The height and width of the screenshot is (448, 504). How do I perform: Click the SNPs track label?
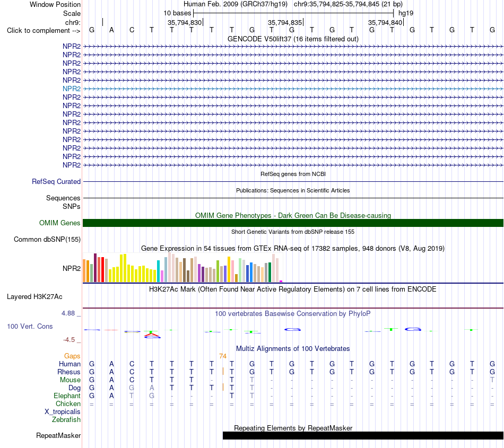(x=72, y=206)
